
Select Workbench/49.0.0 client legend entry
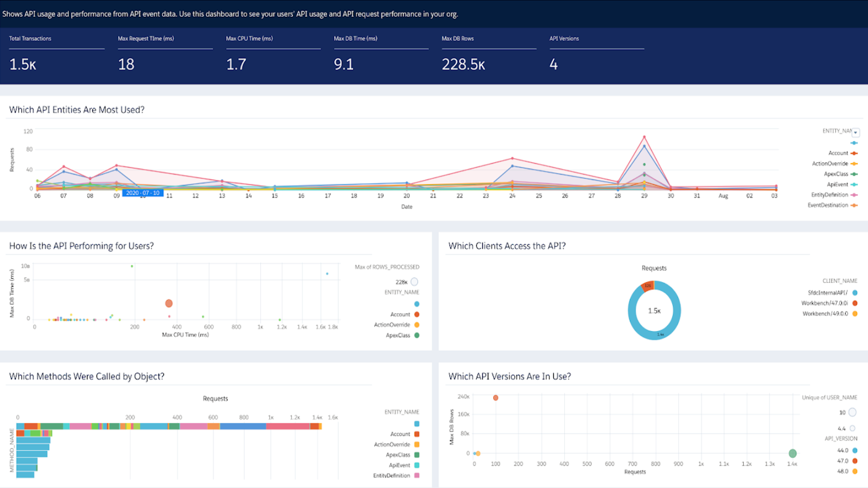pos(829,314)
